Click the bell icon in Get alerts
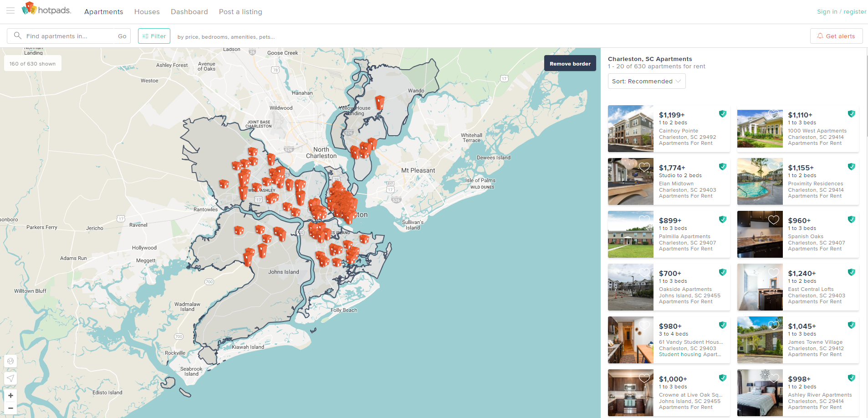Screen dimensions: 868x418 pyautogui.click(x=820, y=36)
